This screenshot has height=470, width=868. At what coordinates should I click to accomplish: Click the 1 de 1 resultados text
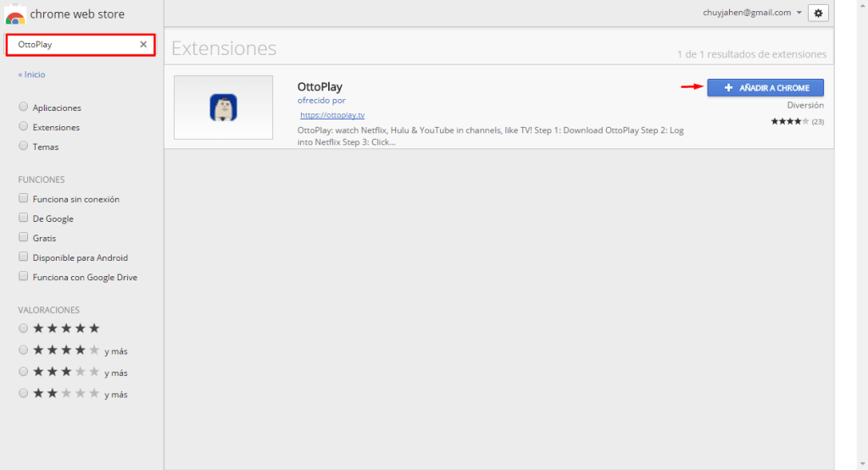[x=752, y=54]
